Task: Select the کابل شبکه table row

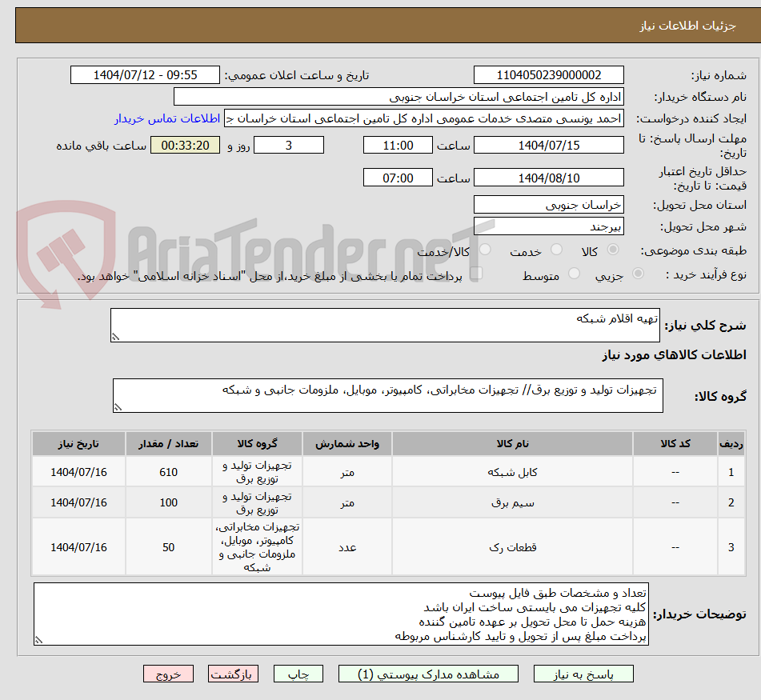Action: 376,471
